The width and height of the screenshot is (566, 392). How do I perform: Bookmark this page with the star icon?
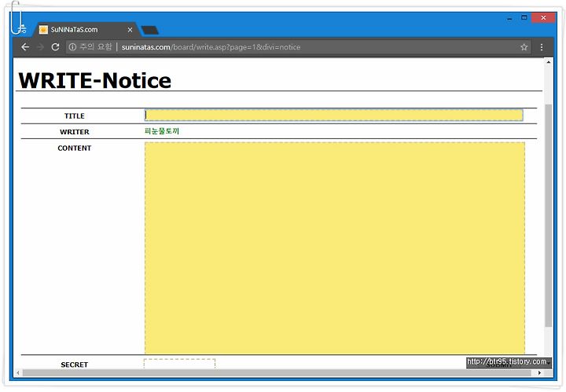pyautogui.click(x=524, y=47)
